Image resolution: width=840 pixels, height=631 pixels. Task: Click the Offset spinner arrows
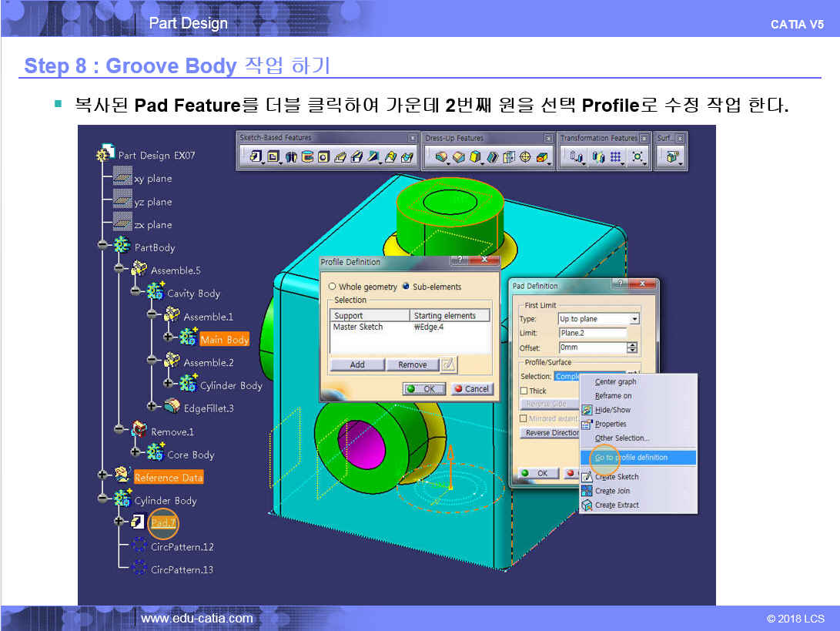tap(632, 347)
